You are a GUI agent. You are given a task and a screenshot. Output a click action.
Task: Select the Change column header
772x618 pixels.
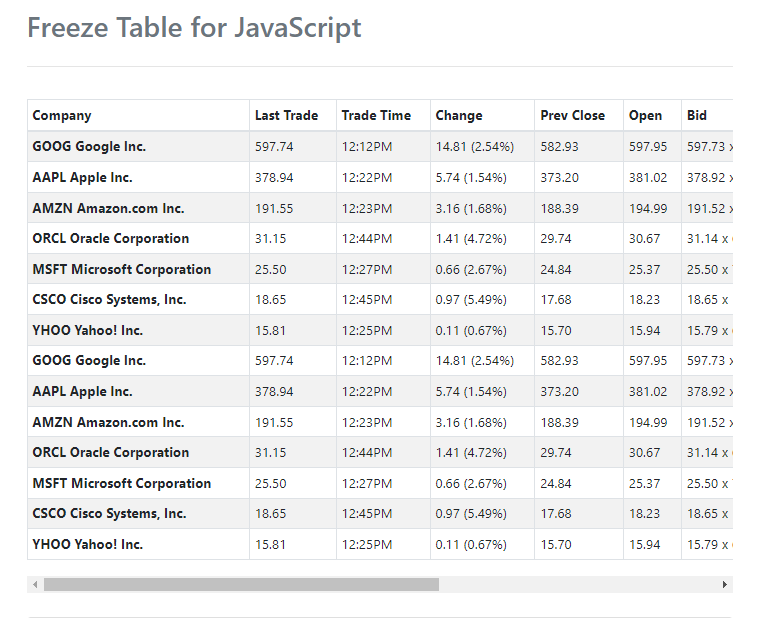click(x=482, y=115)
